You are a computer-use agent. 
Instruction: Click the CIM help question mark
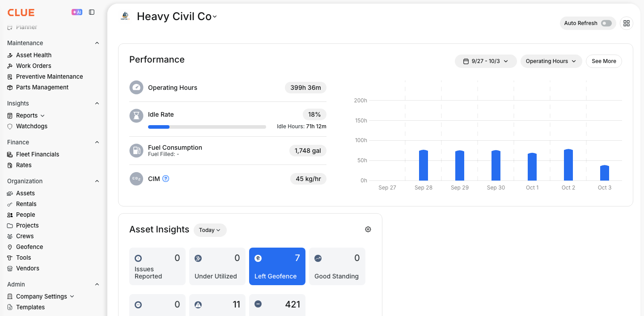pos(165,179)
